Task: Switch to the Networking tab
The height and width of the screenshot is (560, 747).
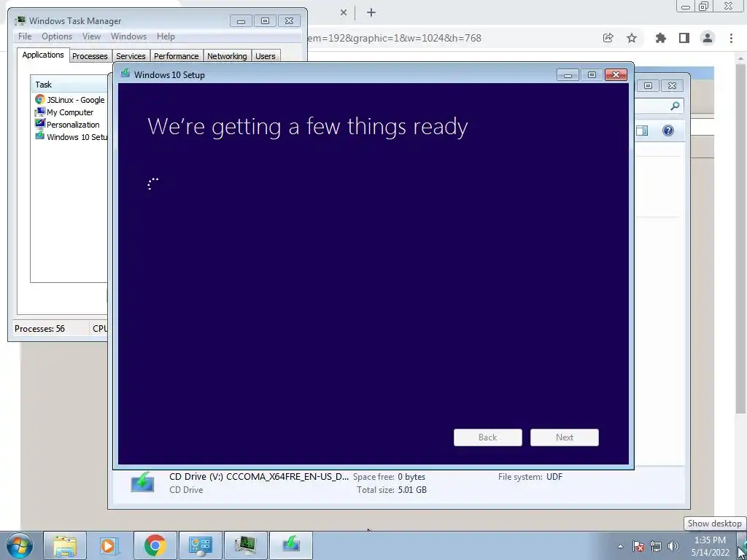Action: click(x=227, y=56)
